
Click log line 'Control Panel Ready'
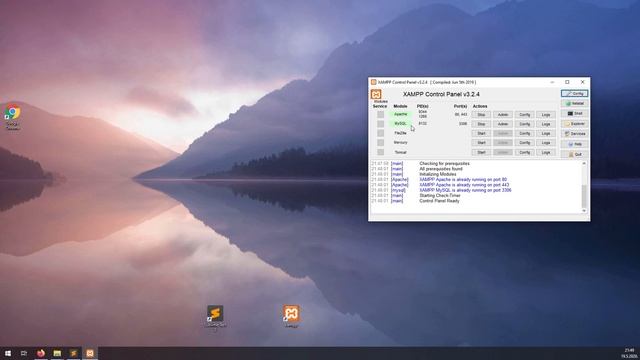coord(439,201)
